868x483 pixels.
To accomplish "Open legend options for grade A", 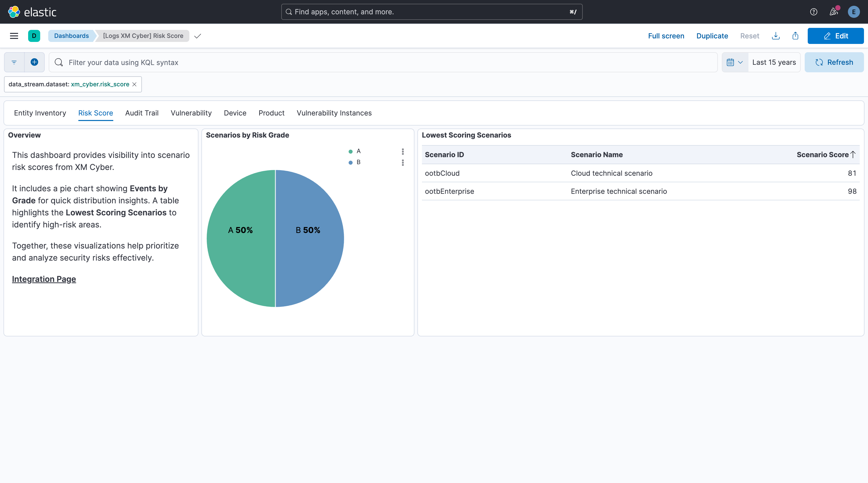I will pos(403,152).
